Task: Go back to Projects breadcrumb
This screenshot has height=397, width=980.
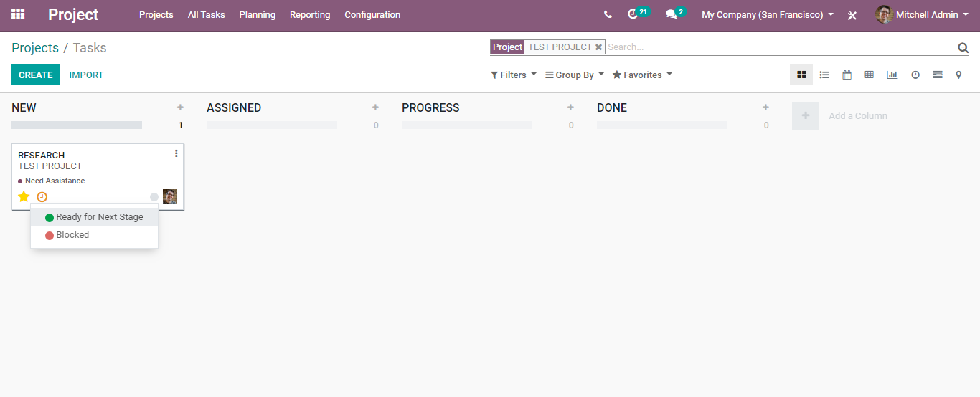Action: 35,48
